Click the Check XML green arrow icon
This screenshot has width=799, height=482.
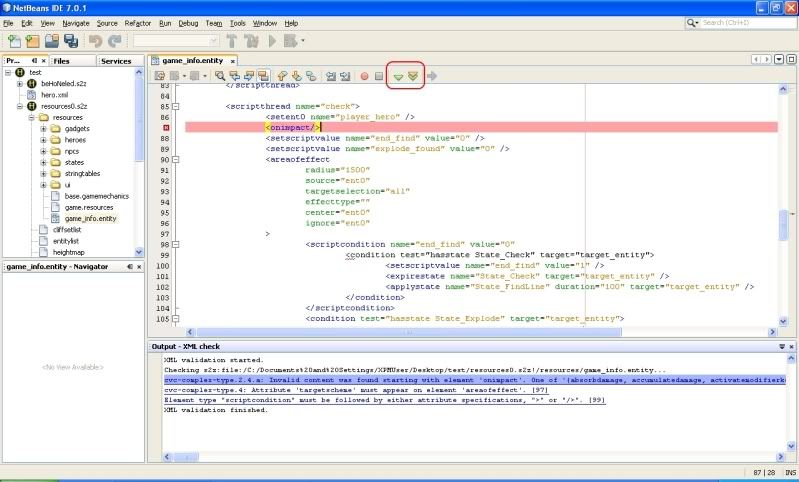(398, 76)
